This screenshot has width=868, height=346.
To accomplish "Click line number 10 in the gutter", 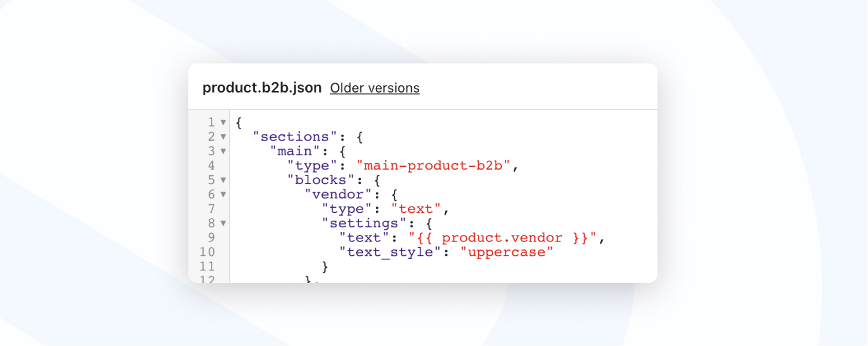I will [x=207, y=252].
